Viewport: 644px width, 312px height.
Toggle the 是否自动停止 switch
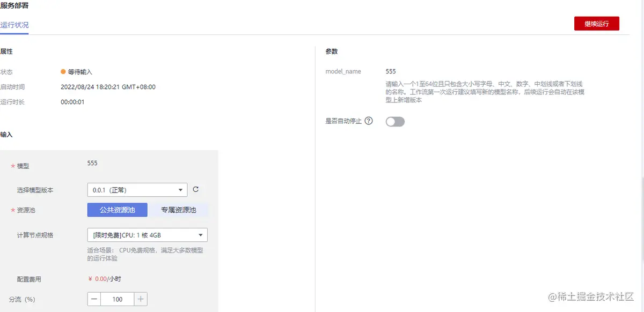395,122
